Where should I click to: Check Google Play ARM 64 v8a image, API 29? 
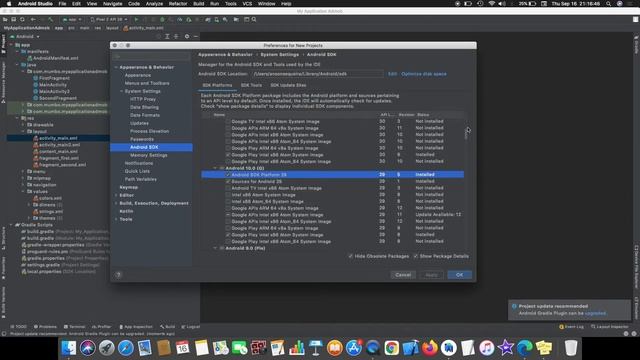(x=228, y=228)
